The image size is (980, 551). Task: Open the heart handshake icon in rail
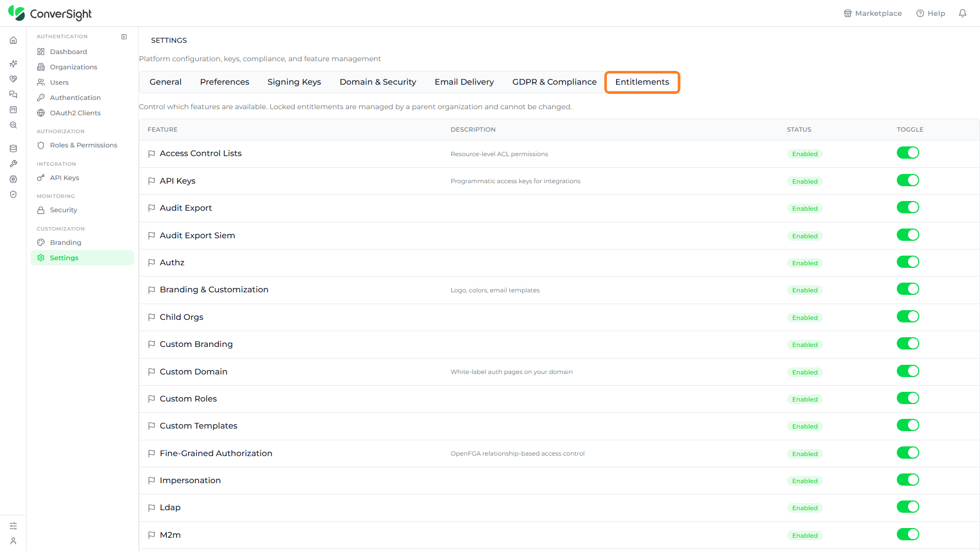[x=13, y=79]
